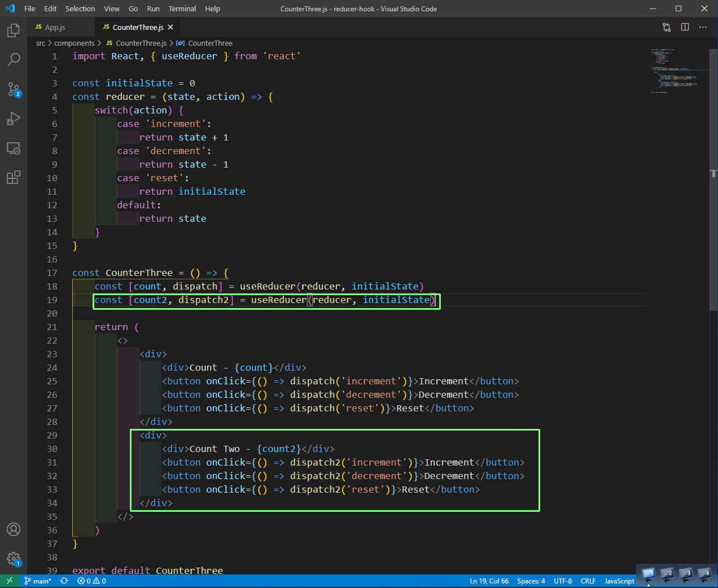Click the editor minimap preview

677,71
